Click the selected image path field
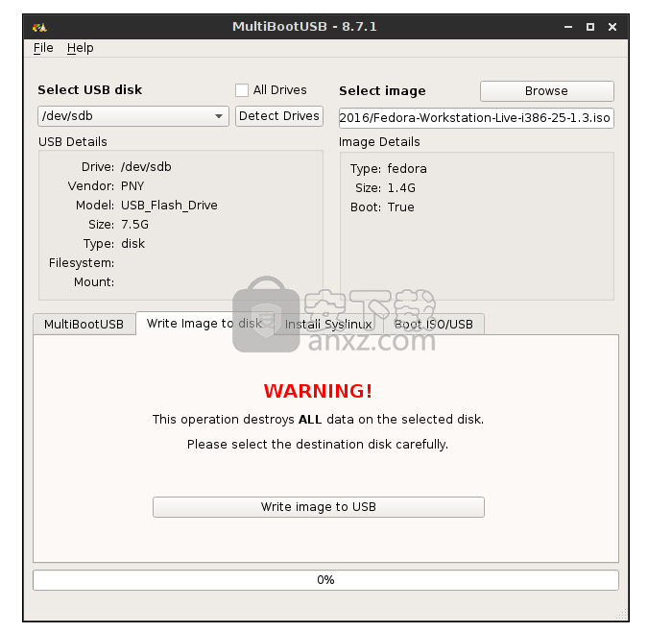This screenshot has width=672, height=632. [x=476, y=117]
